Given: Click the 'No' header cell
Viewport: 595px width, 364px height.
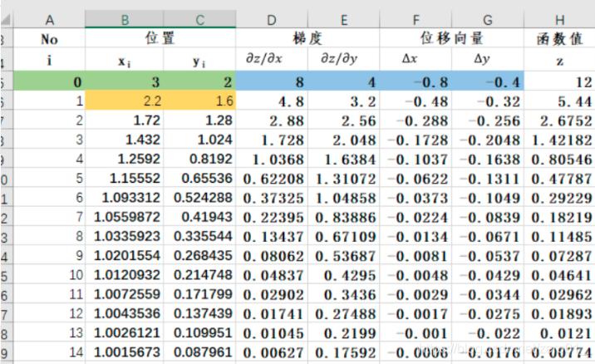Looking at the screenshot, I should [49, 38].
